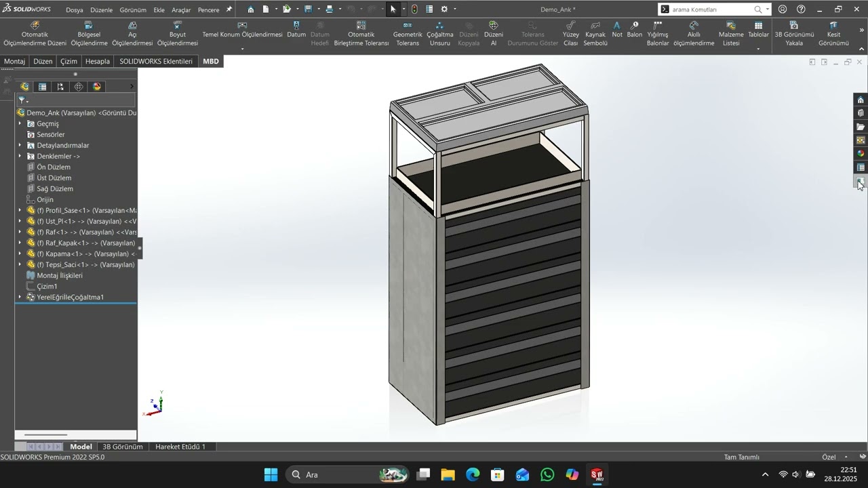Open the Araçlar menu
Screen dimensions: 868x488
[181, 10]
